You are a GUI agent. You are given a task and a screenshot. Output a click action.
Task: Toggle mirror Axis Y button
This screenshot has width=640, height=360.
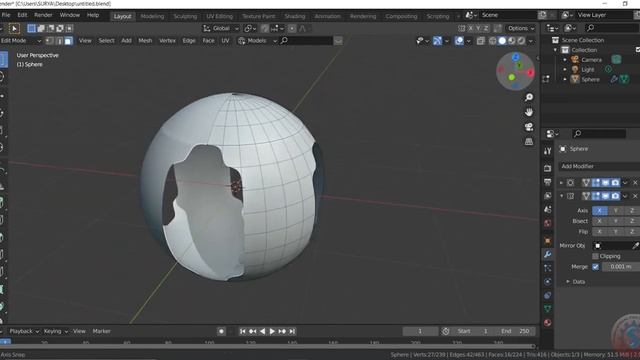pyautogui.click(x=616, y=211)
